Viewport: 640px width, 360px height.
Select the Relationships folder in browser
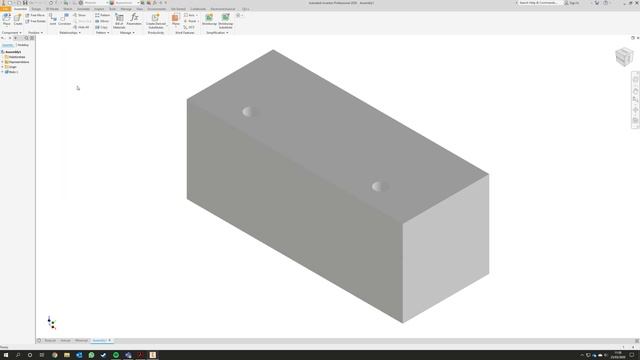[x=15, y=57]
